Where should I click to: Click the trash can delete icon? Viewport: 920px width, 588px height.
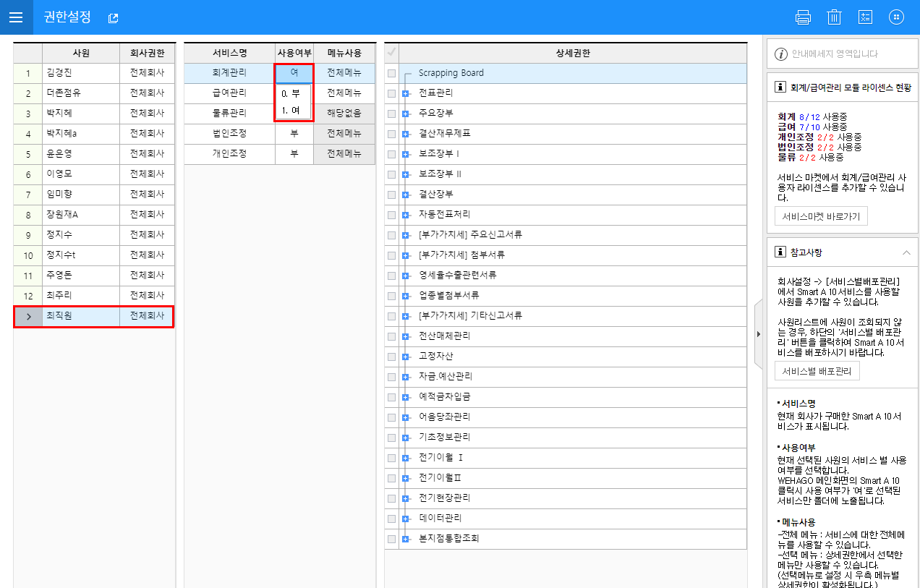coord(834,17)
